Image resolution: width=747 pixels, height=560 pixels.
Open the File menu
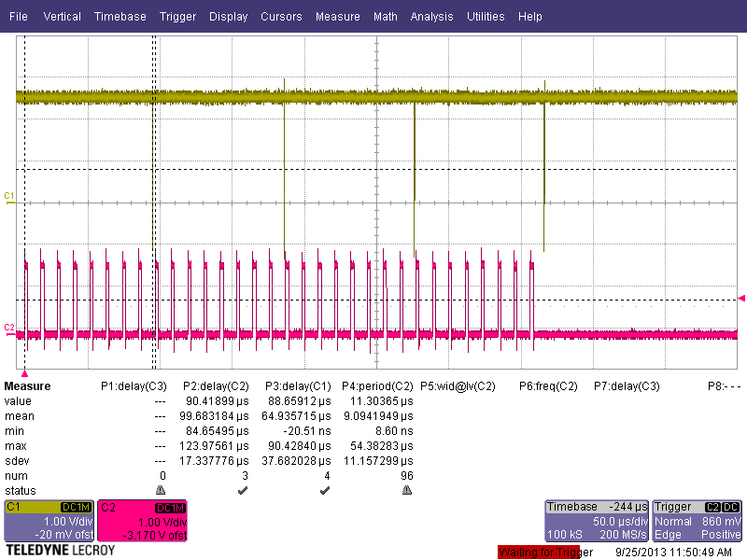point(19,17)
